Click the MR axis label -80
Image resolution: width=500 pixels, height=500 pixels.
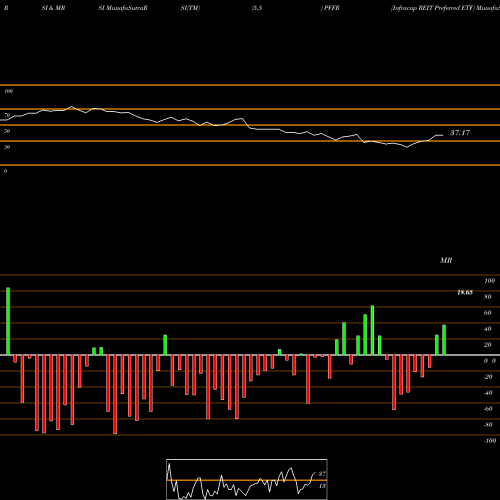tap(488, 425)
